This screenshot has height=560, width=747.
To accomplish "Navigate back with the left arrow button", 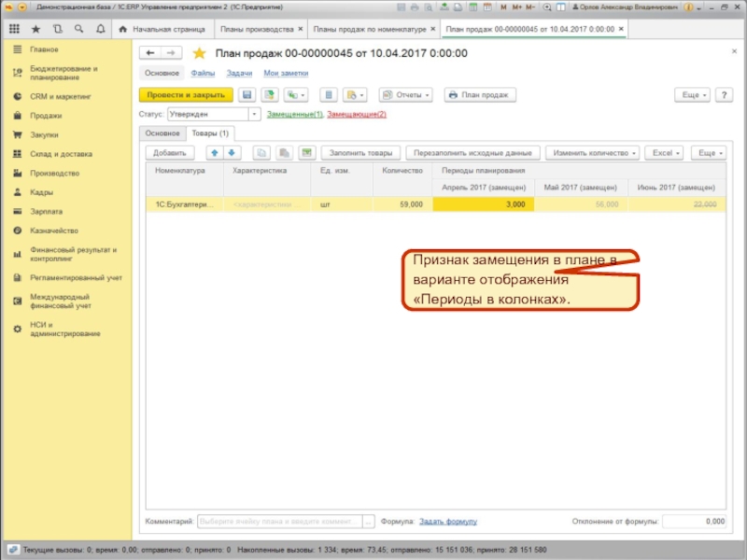I will point(149,53).
